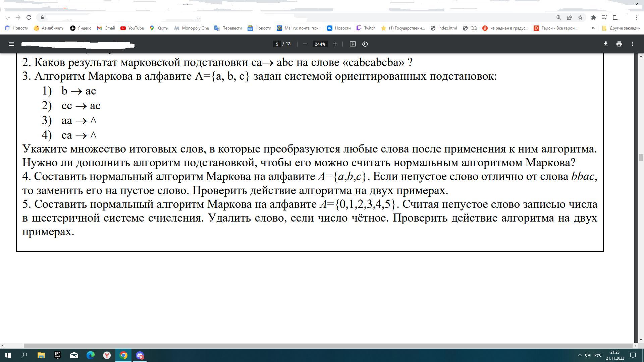
Task: Open the Chrome extensions puzzle icon
Action: pyautogui.click(x=593, y=17)
